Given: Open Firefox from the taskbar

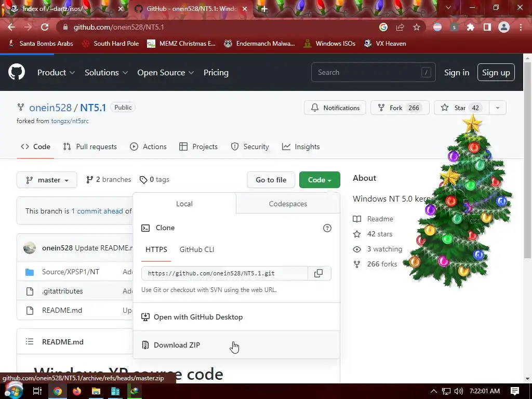Looking at the screenshot, I should [77, 391].
